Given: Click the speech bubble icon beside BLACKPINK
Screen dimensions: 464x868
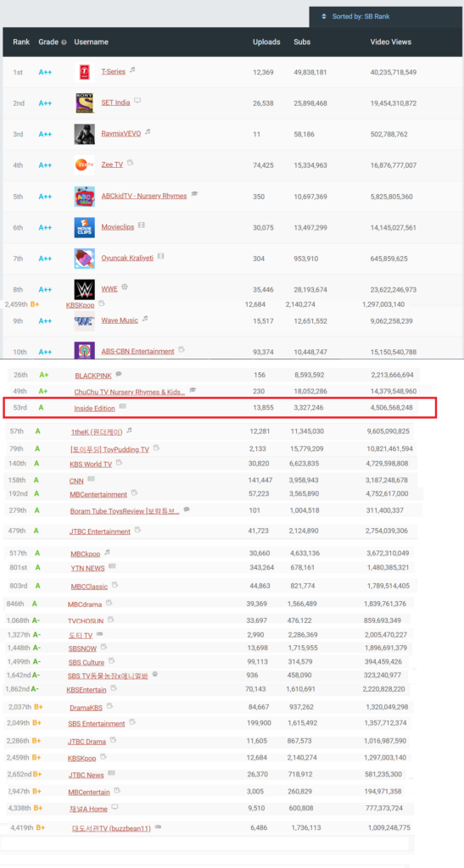Looking at the screenshot, I should 119,374.
